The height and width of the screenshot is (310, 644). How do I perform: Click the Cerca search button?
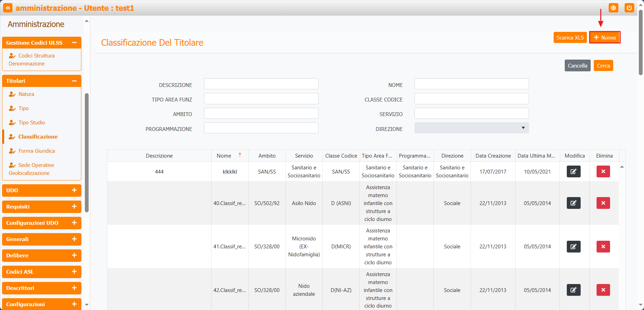(603, 65)
